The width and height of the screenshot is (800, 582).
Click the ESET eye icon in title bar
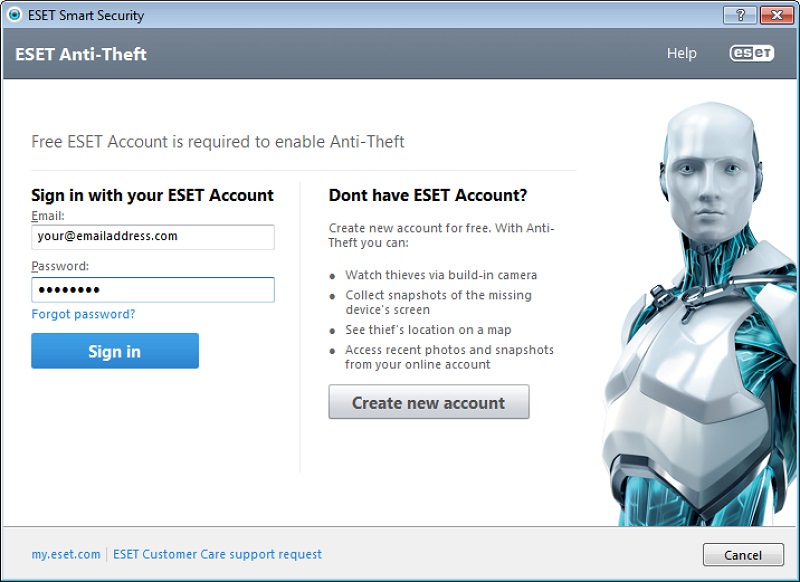click(x=14, y=15)
